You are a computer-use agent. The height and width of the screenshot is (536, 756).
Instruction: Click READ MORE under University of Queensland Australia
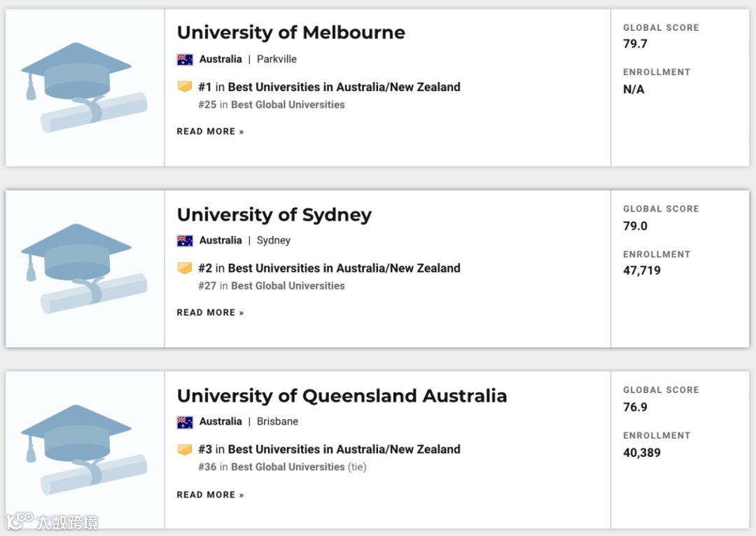(210, 495)
